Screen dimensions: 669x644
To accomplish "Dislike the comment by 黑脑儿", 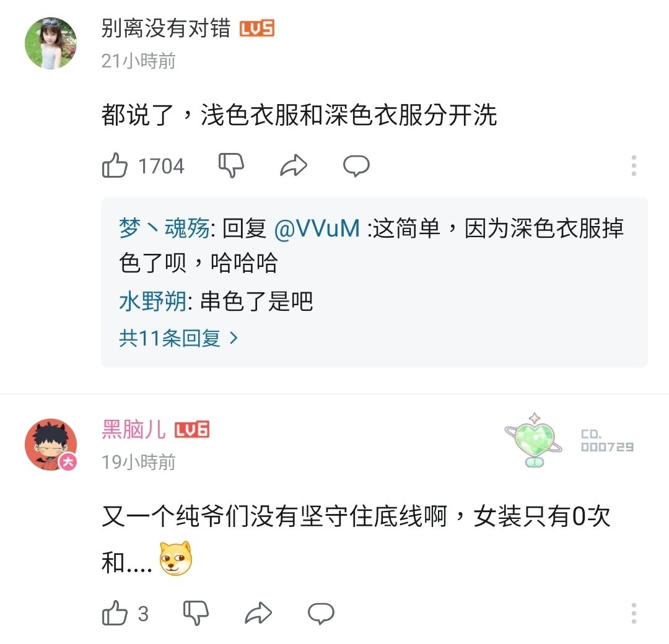I will 196,613.
